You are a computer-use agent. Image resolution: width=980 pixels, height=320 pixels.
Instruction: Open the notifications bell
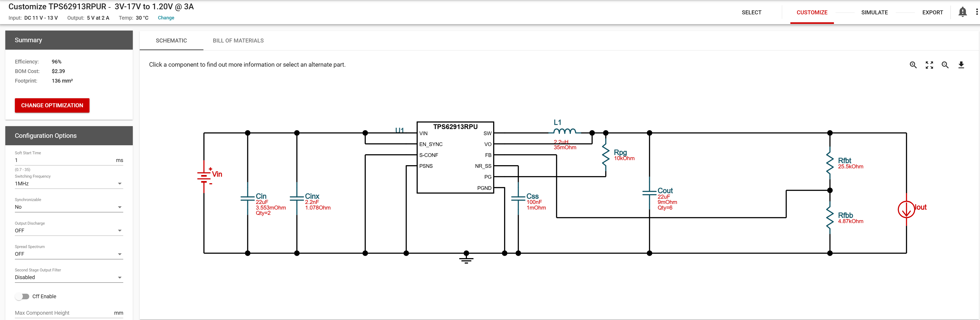962,12
